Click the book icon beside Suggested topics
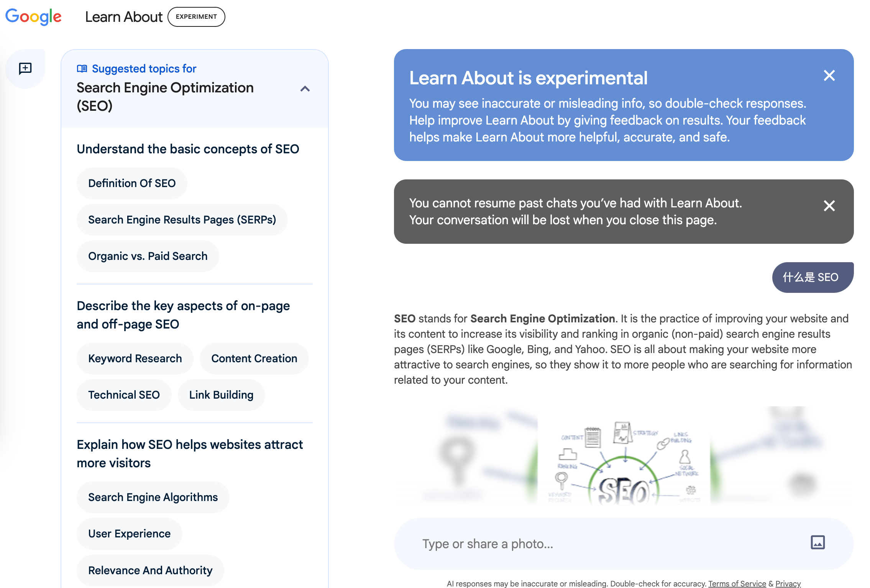 click(x=82, y=69)
